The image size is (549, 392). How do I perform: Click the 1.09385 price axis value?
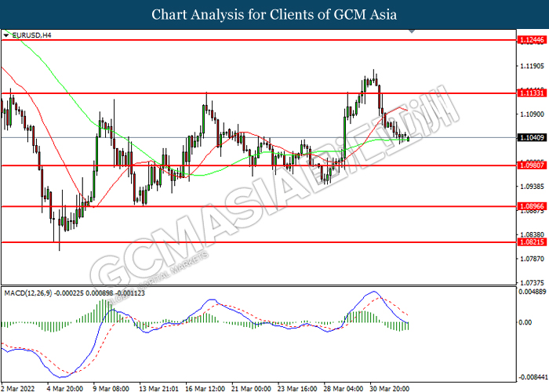pyautogui.click(x=533, y=187)
